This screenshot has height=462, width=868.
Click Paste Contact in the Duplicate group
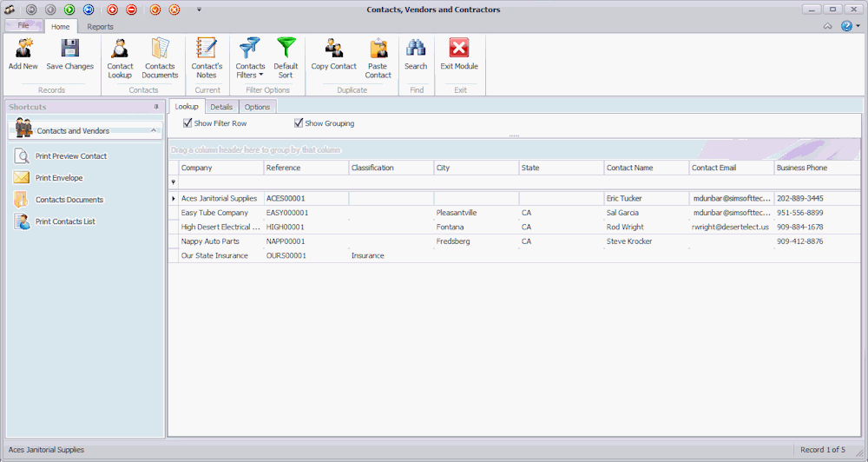(378, 49)
